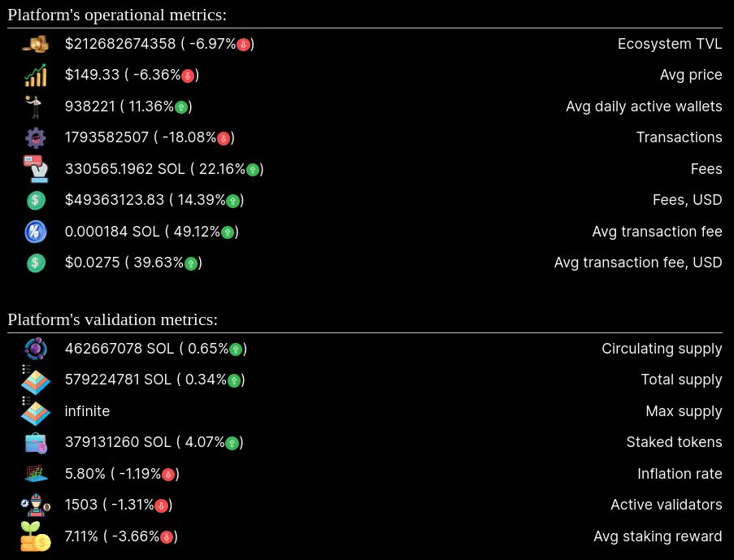Click the 330565.1962 SOL fees value
This screenshot has width=734, height=560.
pyautogui.click(x=125, y=169)
